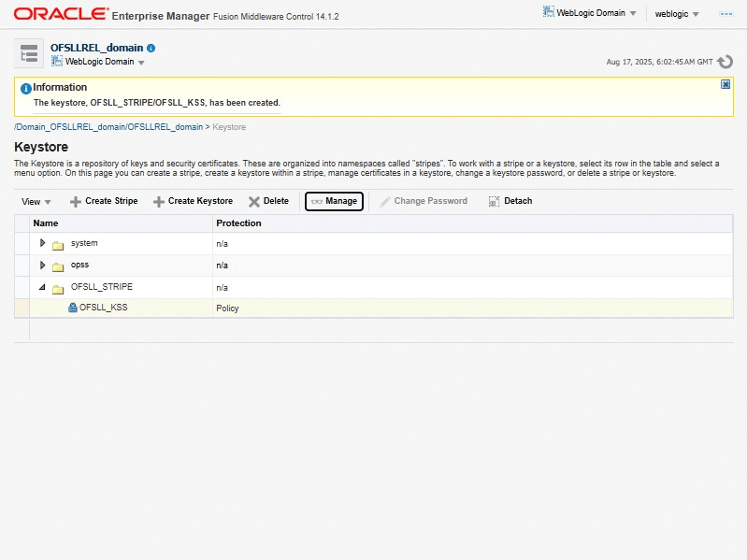Screen dimensions: 747x560
Task: Click the X icon of Delete
Action: 254,202
